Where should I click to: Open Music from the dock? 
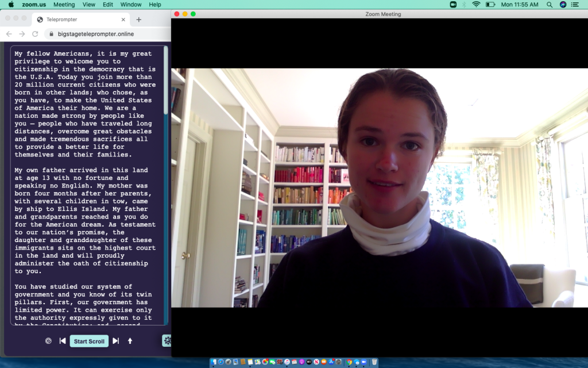coord(287,362)
